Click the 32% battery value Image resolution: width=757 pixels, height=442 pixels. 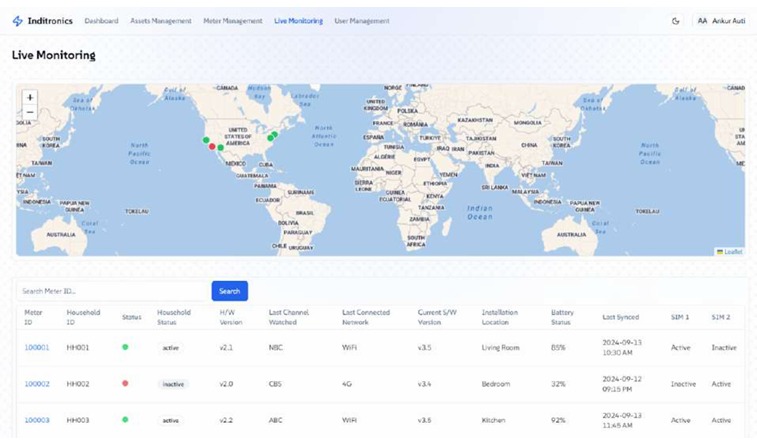558,384
